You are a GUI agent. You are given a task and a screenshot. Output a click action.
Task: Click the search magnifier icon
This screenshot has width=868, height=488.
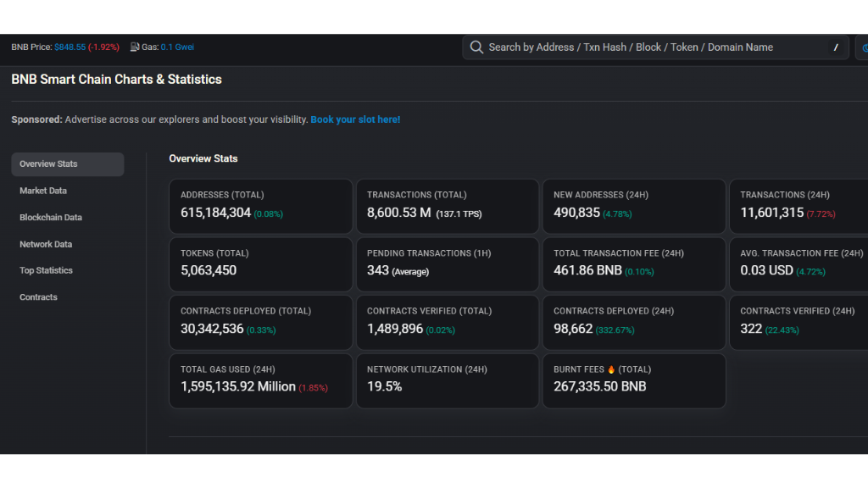tap(476, 47)
